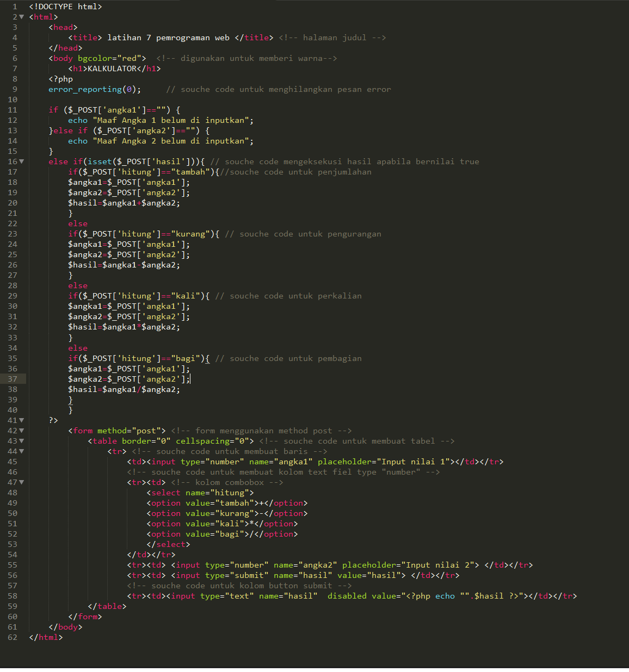
Task: Click the '</body>' closing tag
Action: (x=65, y=627)
